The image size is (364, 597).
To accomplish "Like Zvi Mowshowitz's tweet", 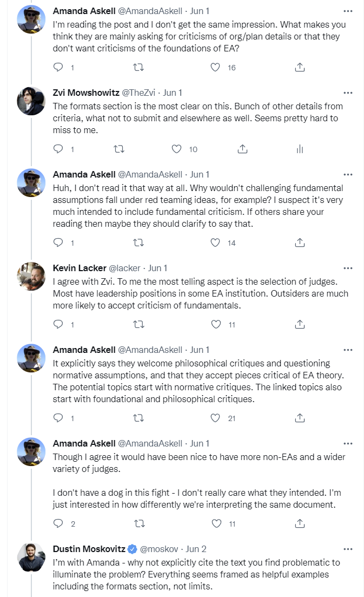I will click(x=177, y=149).
